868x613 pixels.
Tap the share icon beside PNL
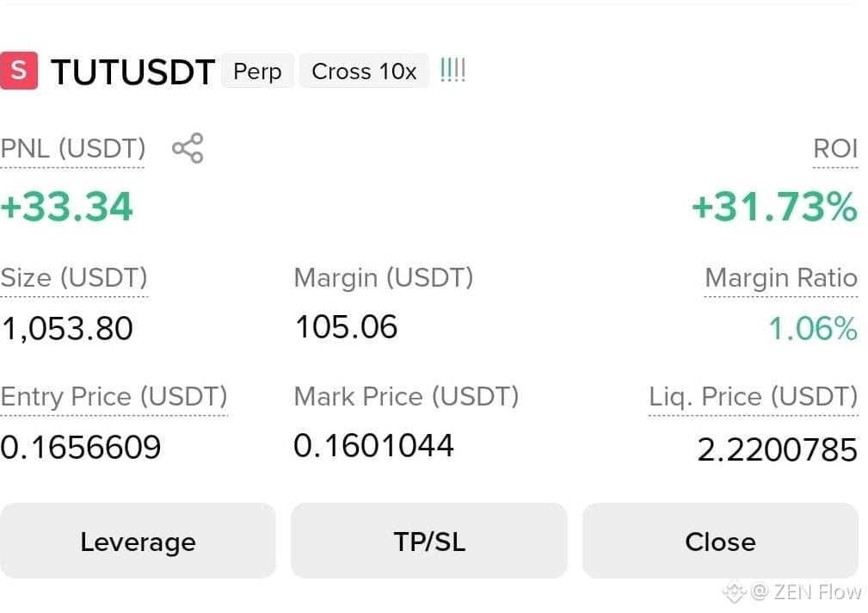pyautogui.click(x=188, y=148)
